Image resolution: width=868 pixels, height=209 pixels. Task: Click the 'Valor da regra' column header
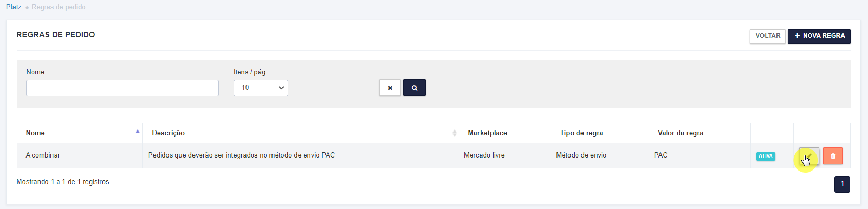[x=680, y=133]
